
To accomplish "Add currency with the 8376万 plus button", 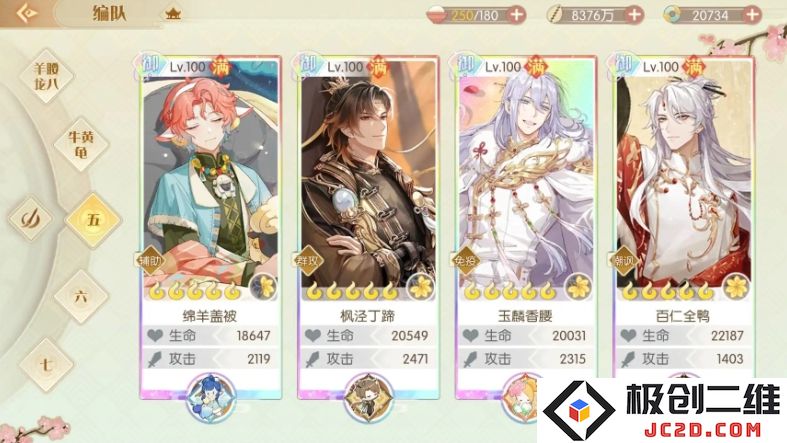I will 634,15.
